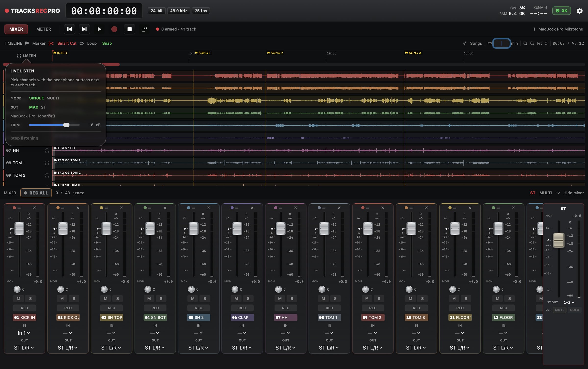The image size is (588, 369).
Task: Fit the timeline to the window
Action: [x=539, y=43]
